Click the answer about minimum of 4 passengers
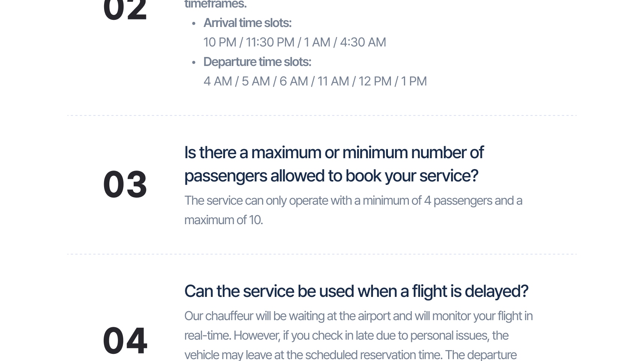The image size is (644, 361). click(353, 210)
